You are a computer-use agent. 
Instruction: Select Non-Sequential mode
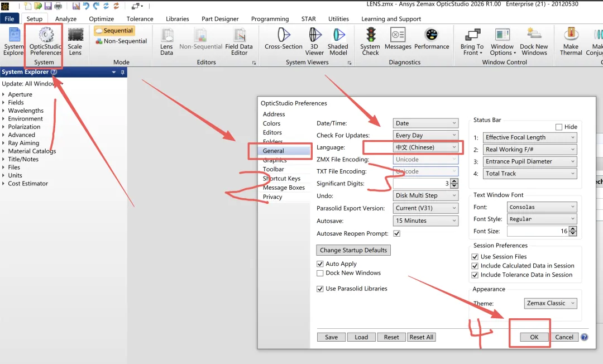(121, 41)
